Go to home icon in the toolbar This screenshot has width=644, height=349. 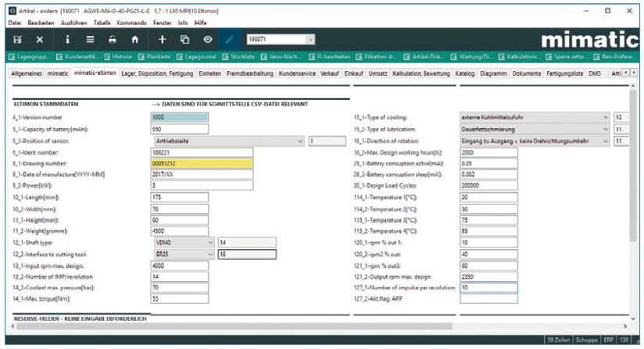[134, 39]
